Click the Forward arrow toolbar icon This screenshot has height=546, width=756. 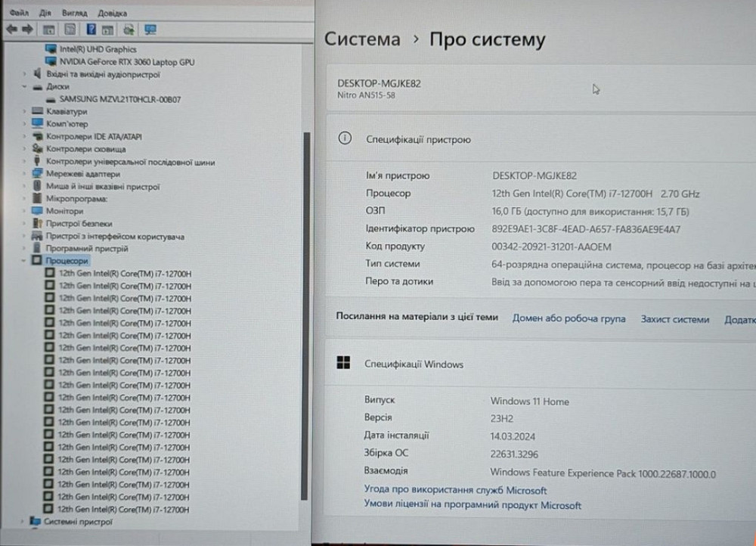click(x=27, y=29)
